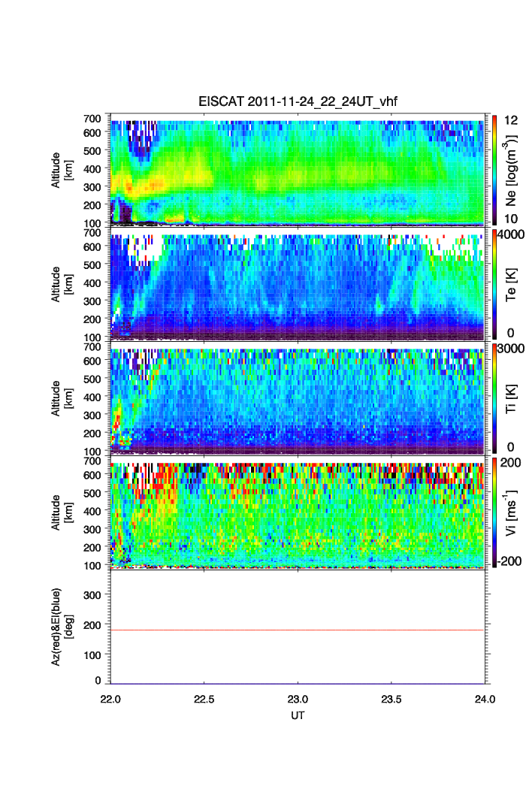Screen dimensions: 532x798
Task: Click the 4000 value on Te colorbar
Action: coord(511,234)
